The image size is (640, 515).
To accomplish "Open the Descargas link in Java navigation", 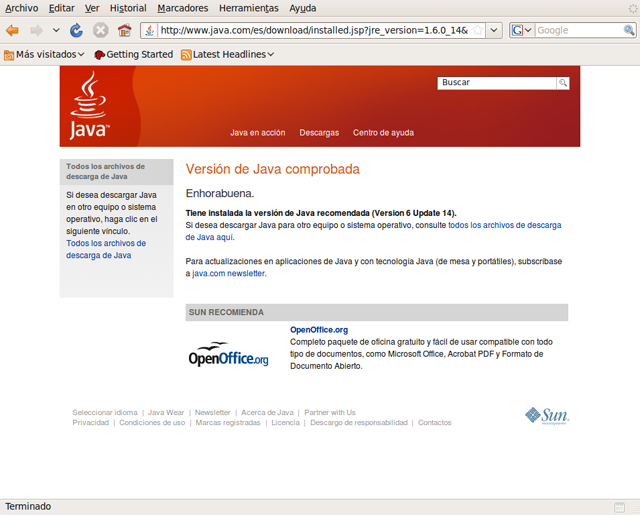I will 319,132.
